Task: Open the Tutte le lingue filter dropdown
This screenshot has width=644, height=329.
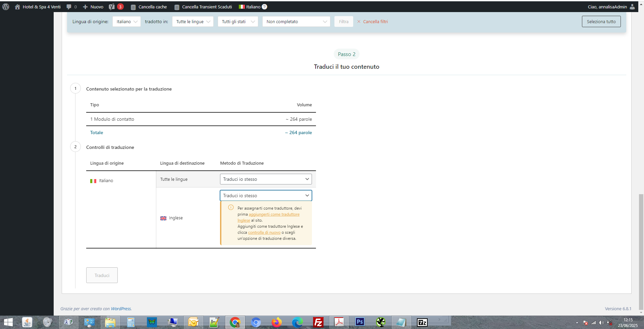Action: tap(193, 21)
